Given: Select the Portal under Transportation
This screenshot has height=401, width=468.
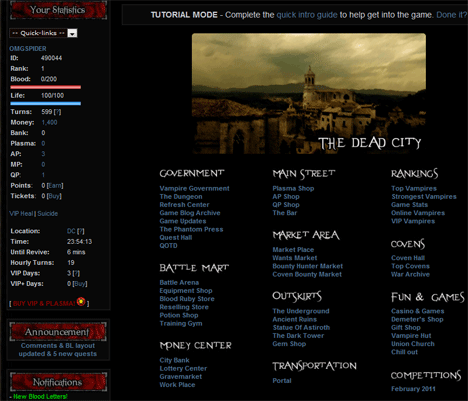Looking at the screenshot, I should (x=282, y=381).
